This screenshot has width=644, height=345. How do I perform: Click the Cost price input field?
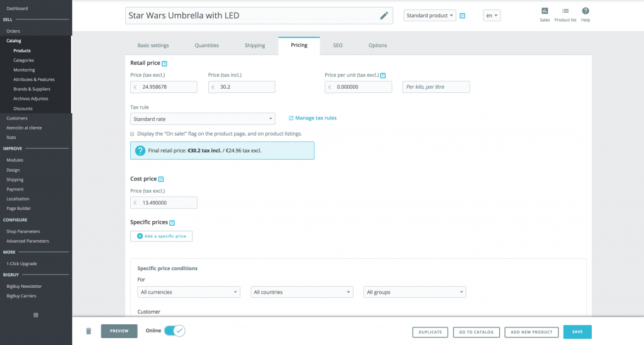tap(167, 203)
